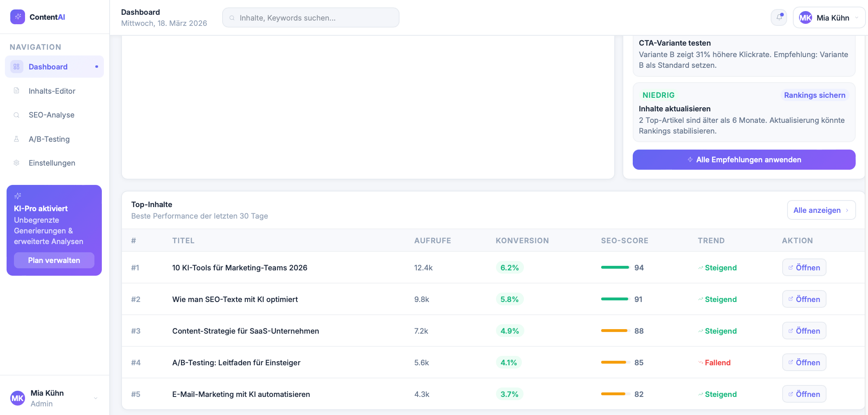Go to the Inhalts-Editor menu item
The height and width of the screenshot is (415, 868).
point(52,91)
